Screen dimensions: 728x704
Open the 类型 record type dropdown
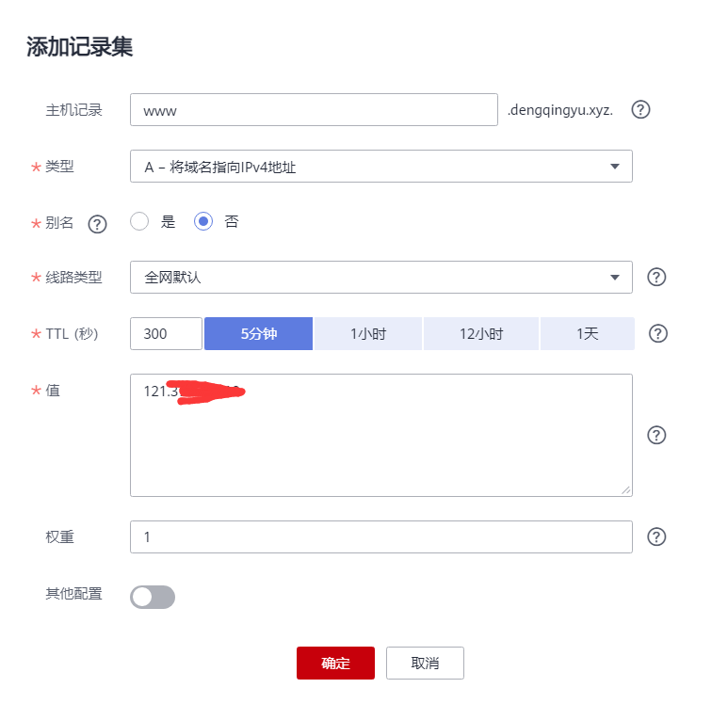[380, 167]
